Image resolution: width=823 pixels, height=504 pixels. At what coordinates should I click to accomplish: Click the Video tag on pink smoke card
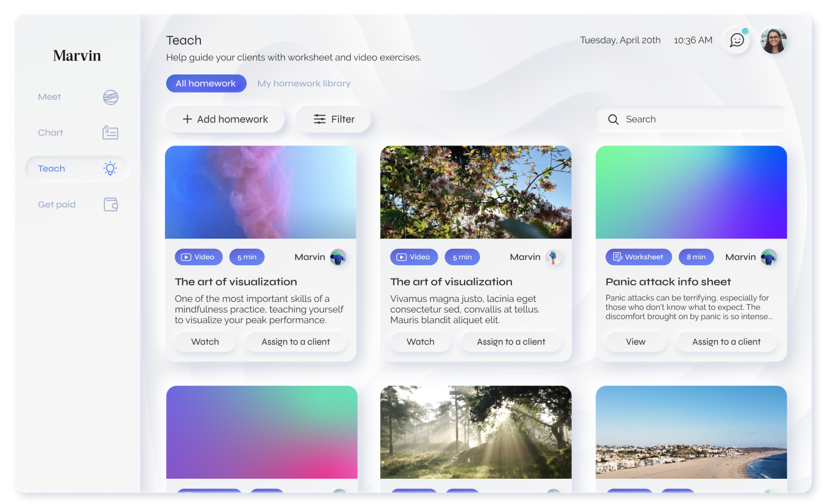199,257
